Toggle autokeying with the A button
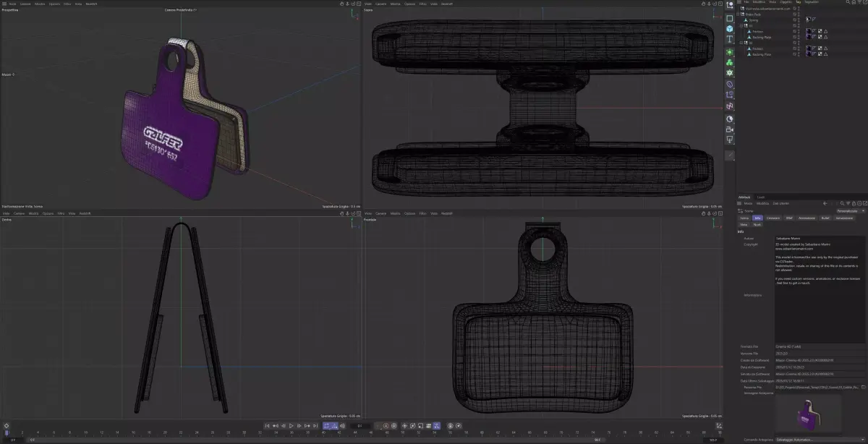This screenshot has height=444, width=868. click(386, 426)
